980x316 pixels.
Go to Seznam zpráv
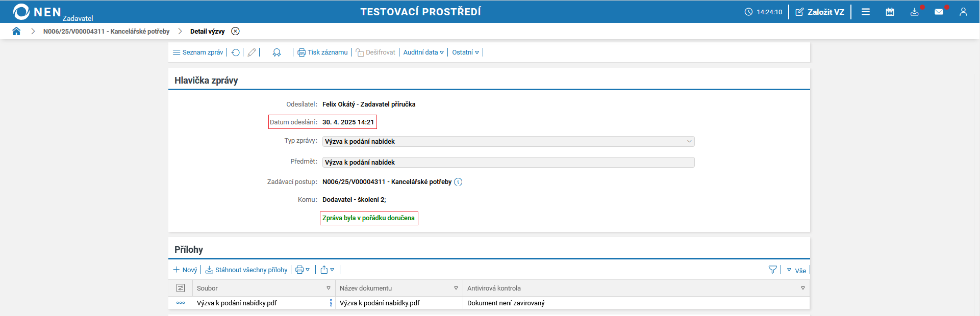coord(198,52)
